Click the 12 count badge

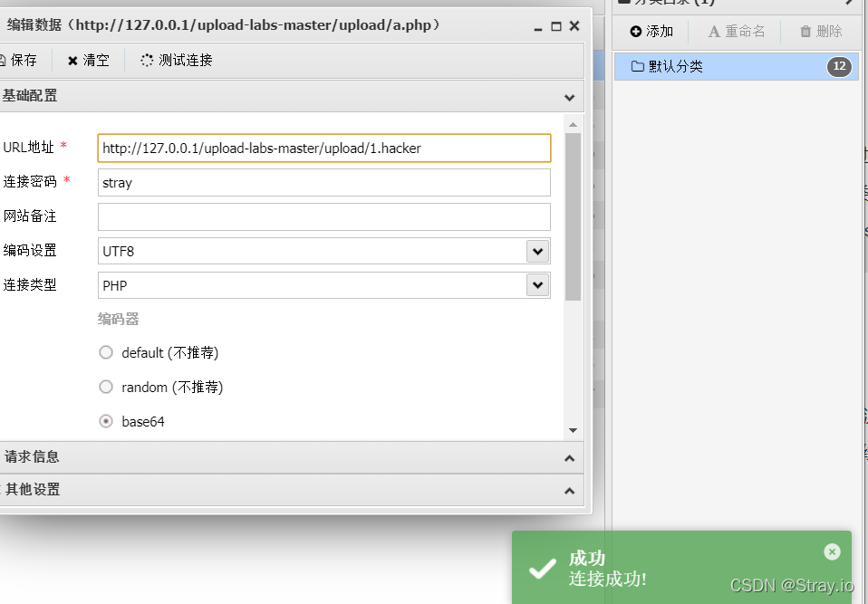839,66
